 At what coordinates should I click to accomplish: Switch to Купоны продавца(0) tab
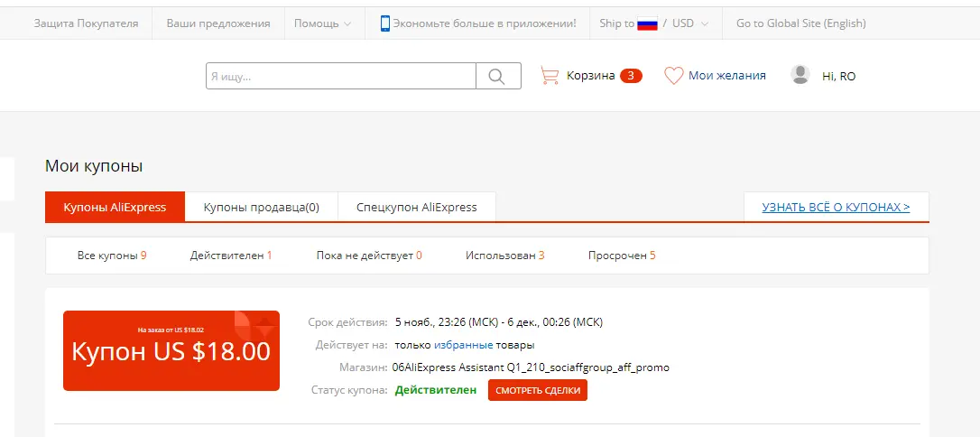click(262, 207)
